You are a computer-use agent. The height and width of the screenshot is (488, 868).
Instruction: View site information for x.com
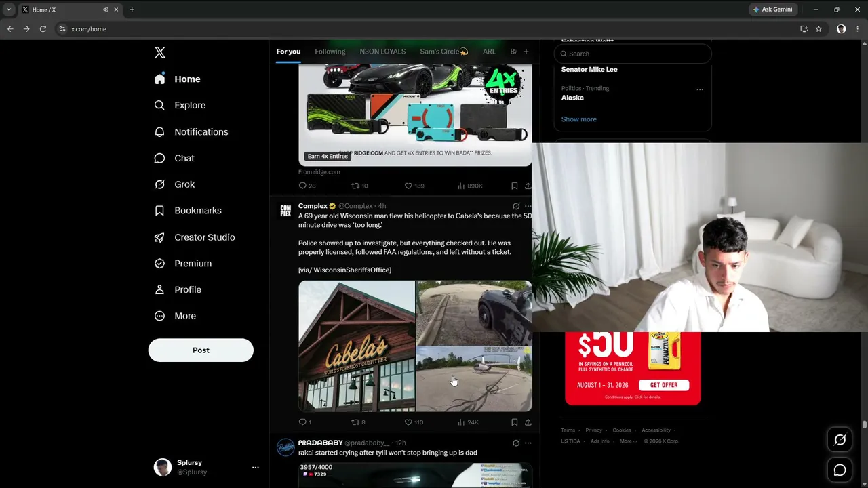coord(62,29)
